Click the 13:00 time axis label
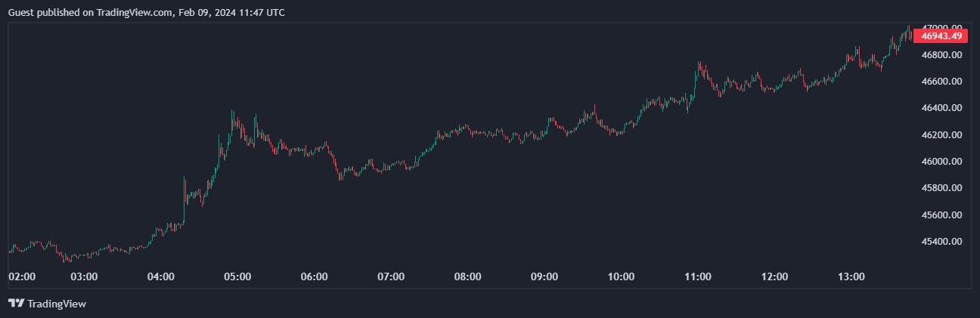This screenshot has height=318, width=980. (x=851, y=277)
